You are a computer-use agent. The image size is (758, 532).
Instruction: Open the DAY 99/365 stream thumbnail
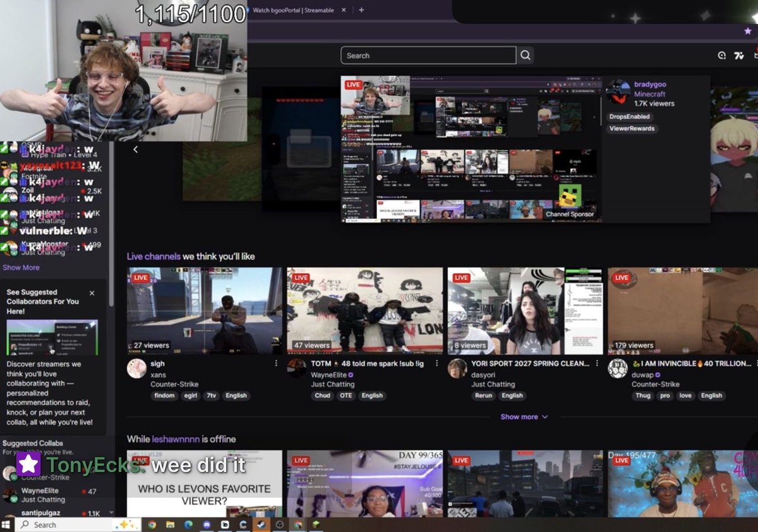[x=365, y=484]
